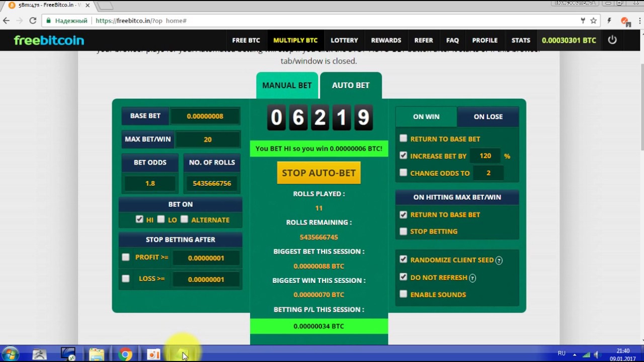Viewport: 644px width, 362px height.
Task: Click the Bet Odds input field
Action: tap(150, 184)
